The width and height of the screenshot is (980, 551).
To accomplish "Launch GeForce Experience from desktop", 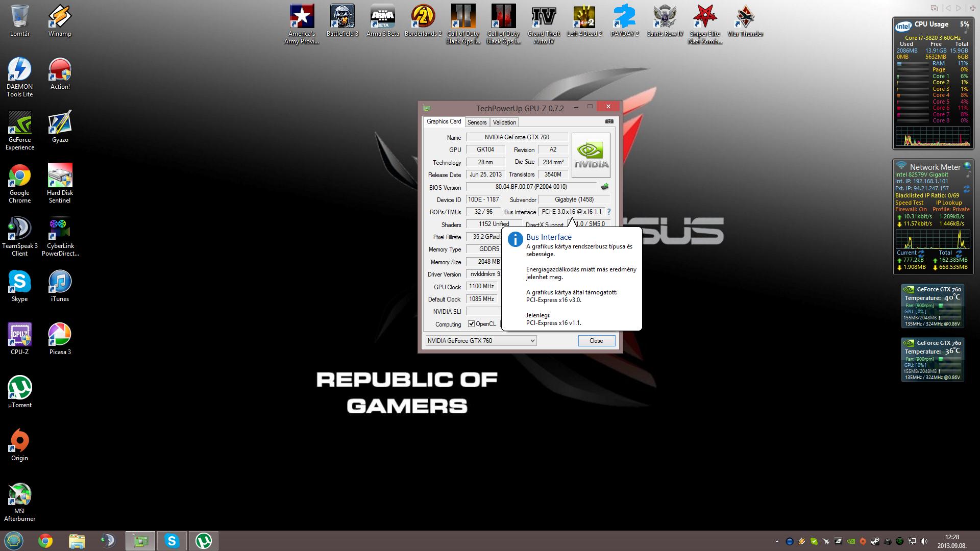I will click(x=19, y=131).
